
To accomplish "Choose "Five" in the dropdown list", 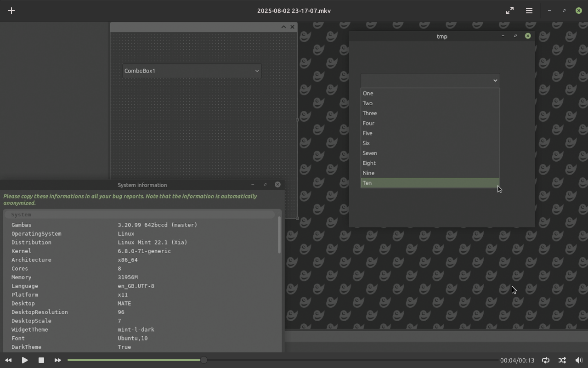I will [x=430, y=133].
